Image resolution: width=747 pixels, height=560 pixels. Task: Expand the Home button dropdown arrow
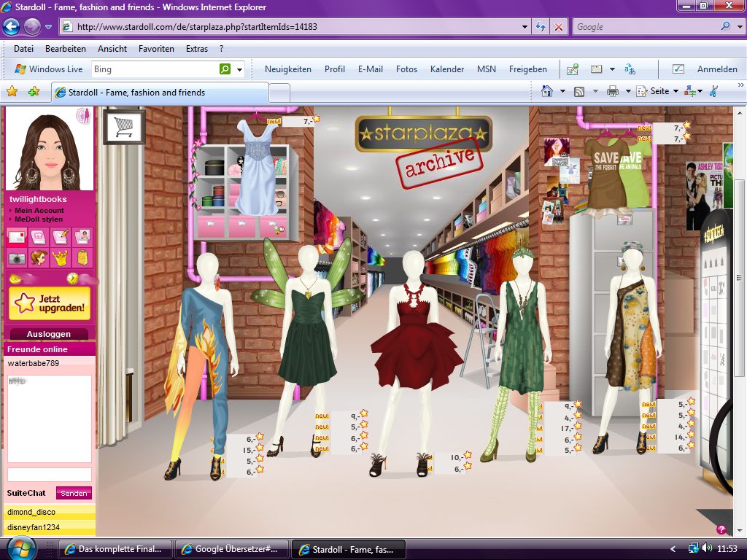tap(562, 91)
